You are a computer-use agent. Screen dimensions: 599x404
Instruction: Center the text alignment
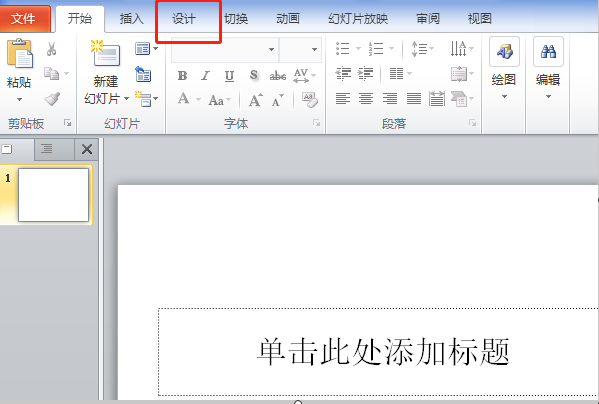(x=366, y=99)
